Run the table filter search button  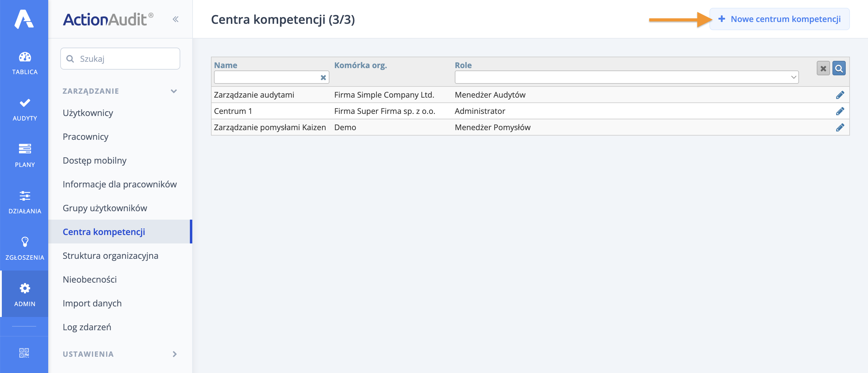click(x=839, y=69)
